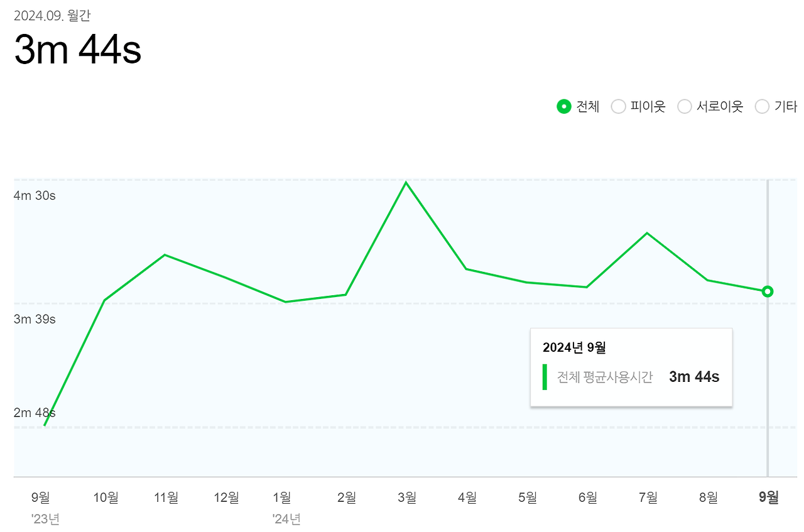Click the 2024년 9월 tooltip box
Image resolution: width=804 pixels, height=532 pixels.
click(631, 367)
